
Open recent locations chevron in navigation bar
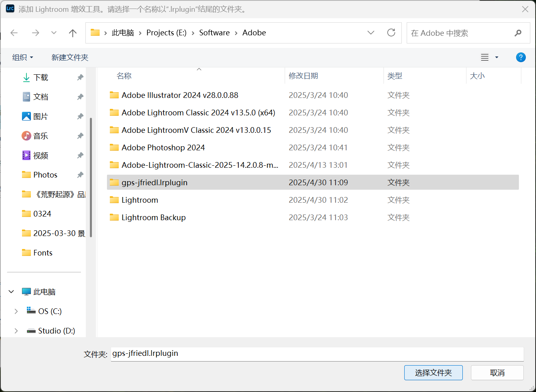coord(54,33)
